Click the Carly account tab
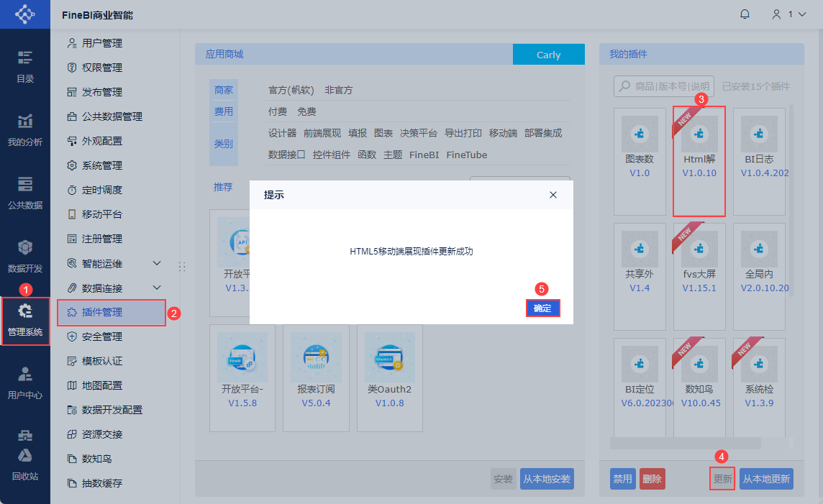Viewport: 823px width, 504px height. point(548,55)
